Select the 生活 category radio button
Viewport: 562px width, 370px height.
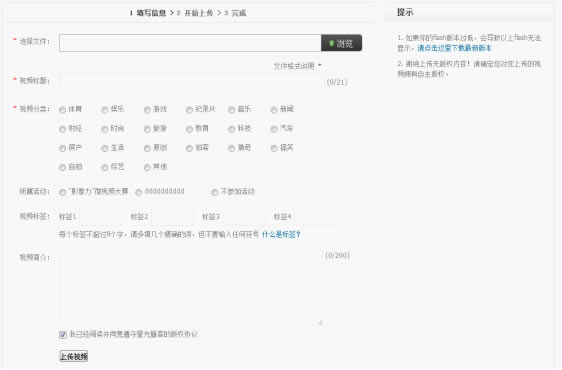105,148
